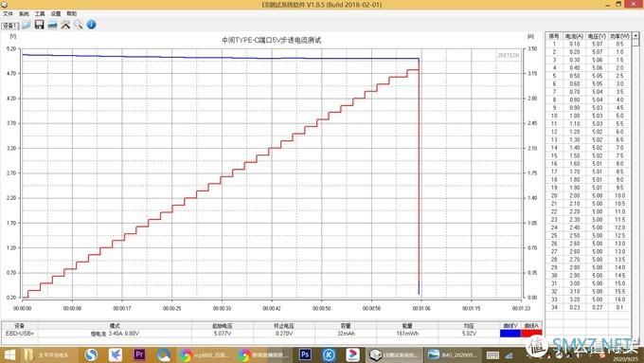Screen dimensions: 644x363
Task: Click current value 1.00 in row 10
Action: coord(575,116)
